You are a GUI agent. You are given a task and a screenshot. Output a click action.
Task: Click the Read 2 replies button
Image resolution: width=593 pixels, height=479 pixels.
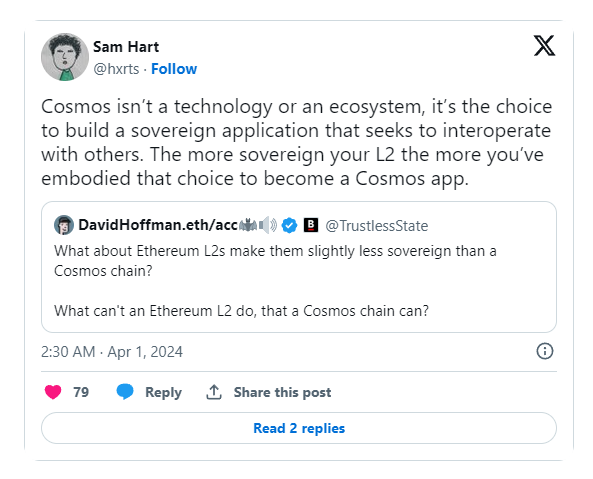pos(299,428)
